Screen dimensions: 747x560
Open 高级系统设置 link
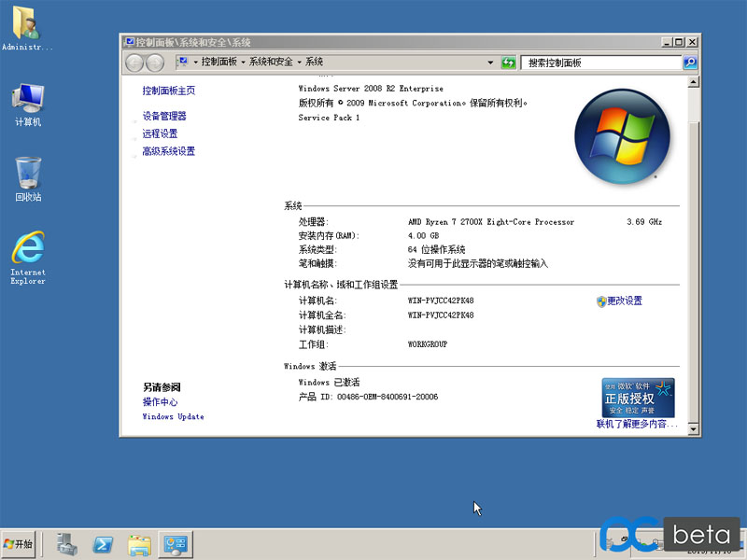point(169,151)
